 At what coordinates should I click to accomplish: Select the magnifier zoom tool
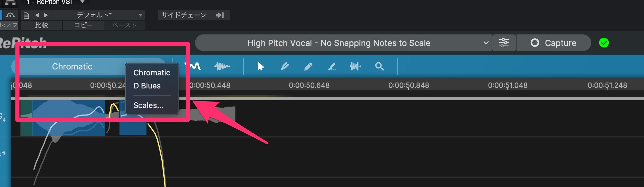tap(379, 66)
